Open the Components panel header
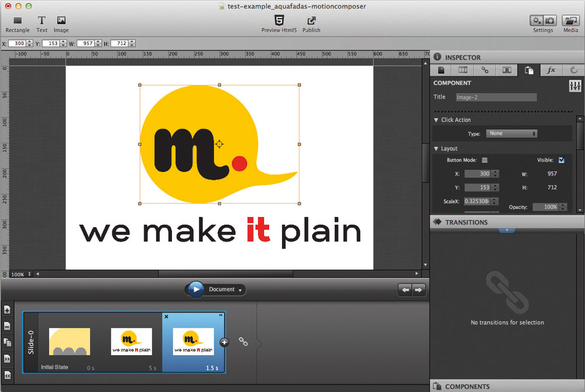This screenshot has width=585, height=392. coord(507,386)
